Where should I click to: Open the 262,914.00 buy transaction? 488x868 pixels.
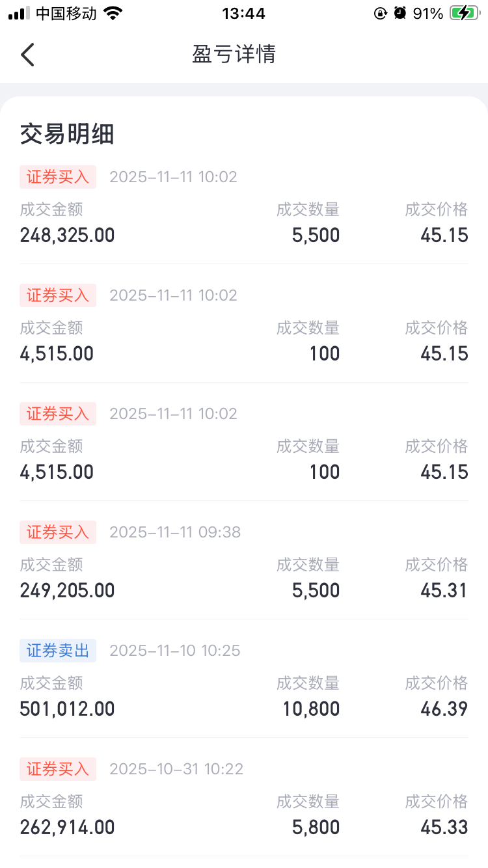pos(67,827)
